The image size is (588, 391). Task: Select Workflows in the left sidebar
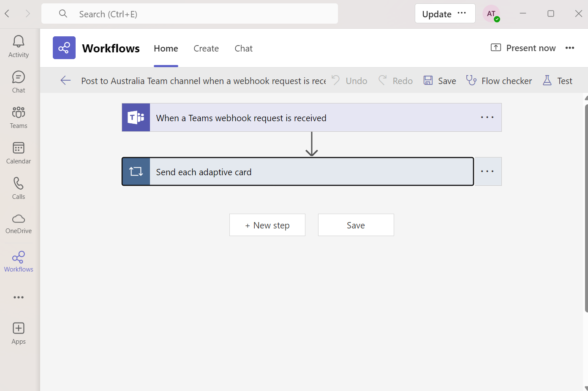pos(19,261)
